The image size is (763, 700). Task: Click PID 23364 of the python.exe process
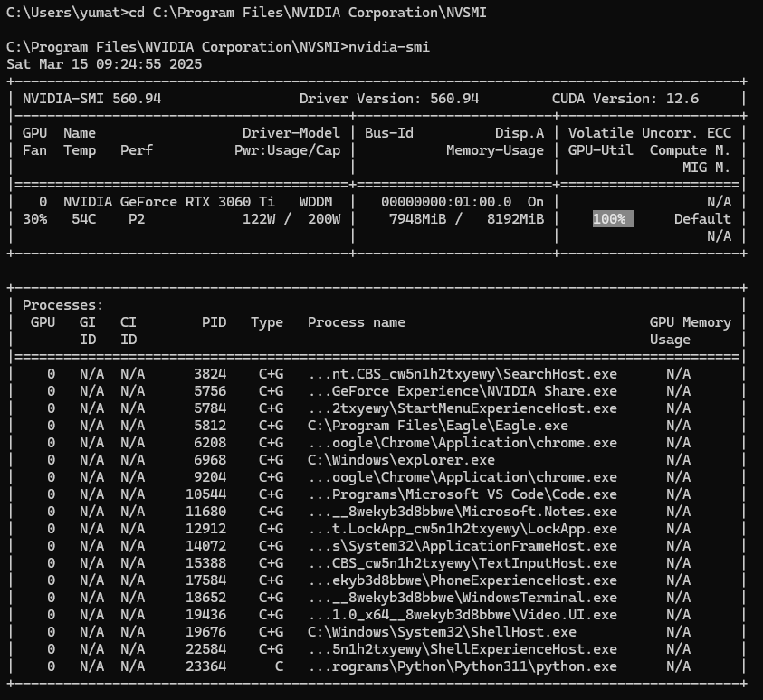coord(208,666)
